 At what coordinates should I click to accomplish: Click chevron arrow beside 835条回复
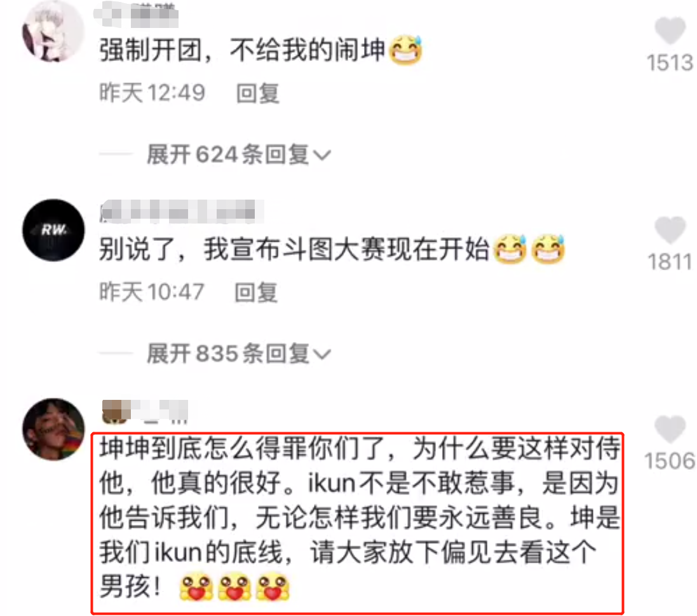click(x=322, y=355)
